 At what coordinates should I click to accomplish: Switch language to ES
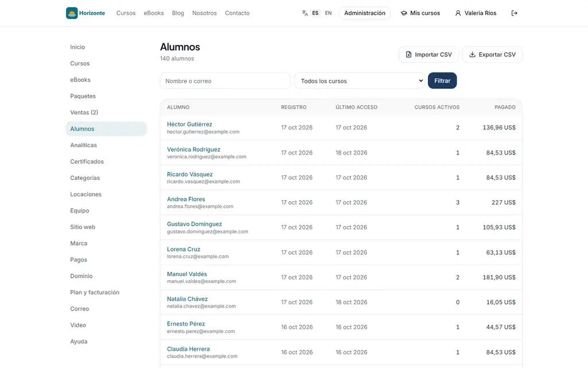coord(315,13)
